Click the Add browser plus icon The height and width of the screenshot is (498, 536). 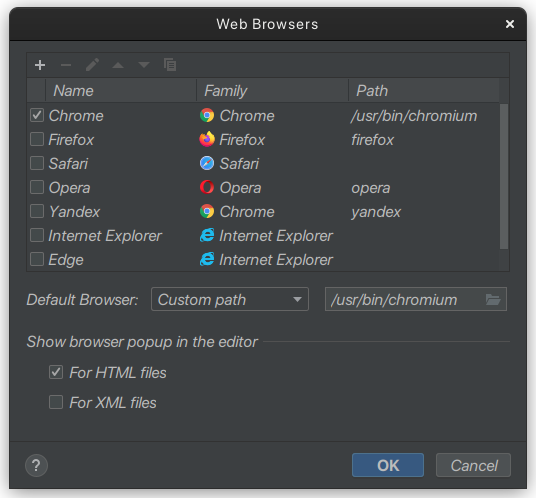click(40, 65)
